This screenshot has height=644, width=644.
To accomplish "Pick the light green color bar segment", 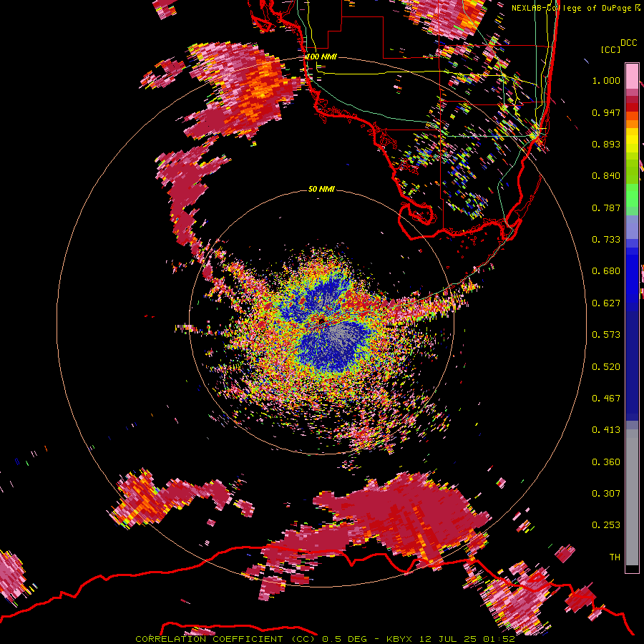I will click(x=632, y=195).
